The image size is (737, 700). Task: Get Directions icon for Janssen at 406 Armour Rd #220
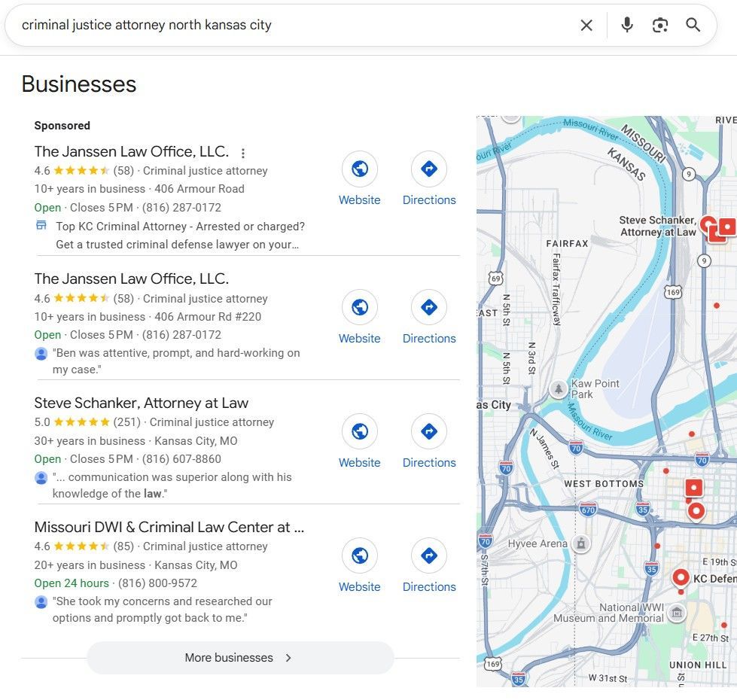428,307
